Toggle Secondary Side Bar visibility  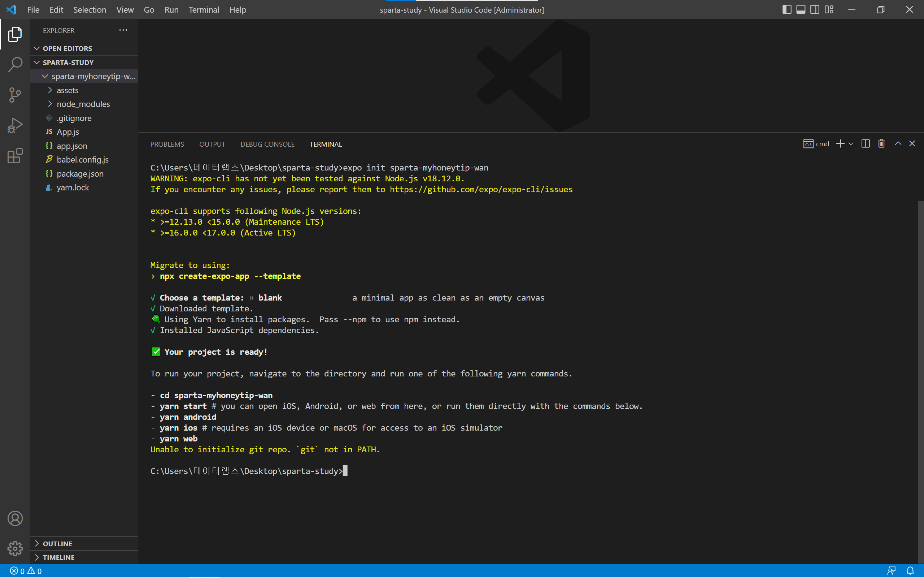coord(815,9)
